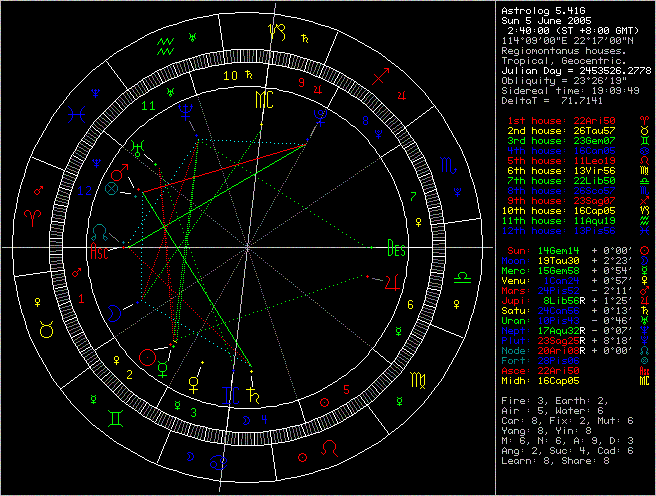The height and width of the screenshot is (496, 656).
Task: Click the red Sun glyph in the wheel
Action: 147,356
